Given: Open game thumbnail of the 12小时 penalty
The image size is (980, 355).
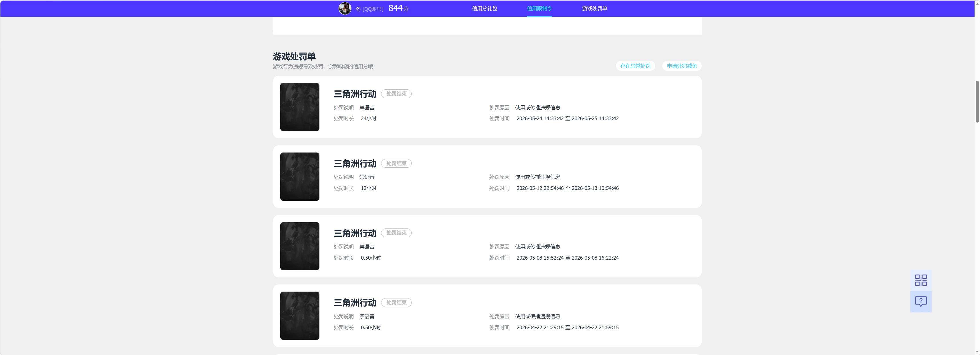Looking at the screenshot, I should click(x=300, y=177).
